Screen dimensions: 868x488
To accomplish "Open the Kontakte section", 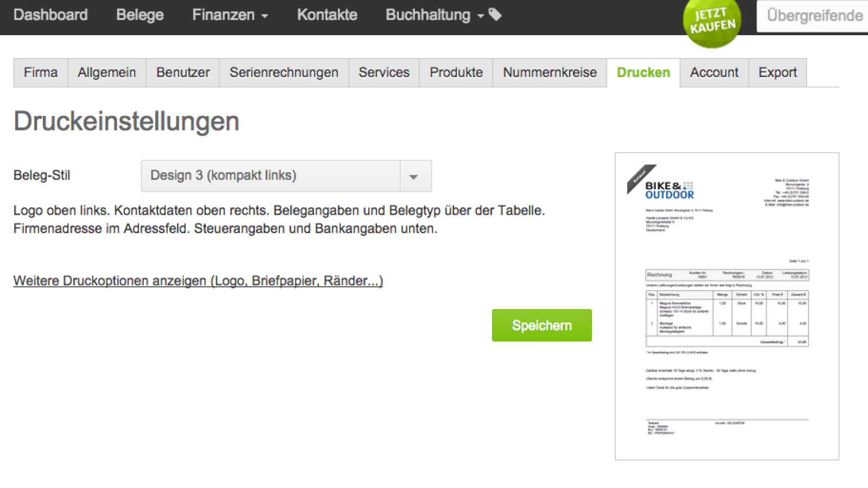I will click(x=327, y=15).
